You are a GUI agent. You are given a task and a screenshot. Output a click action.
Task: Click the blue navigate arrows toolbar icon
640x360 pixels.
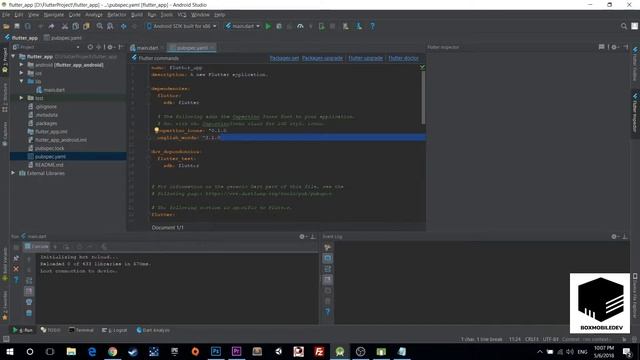point(123,26)
